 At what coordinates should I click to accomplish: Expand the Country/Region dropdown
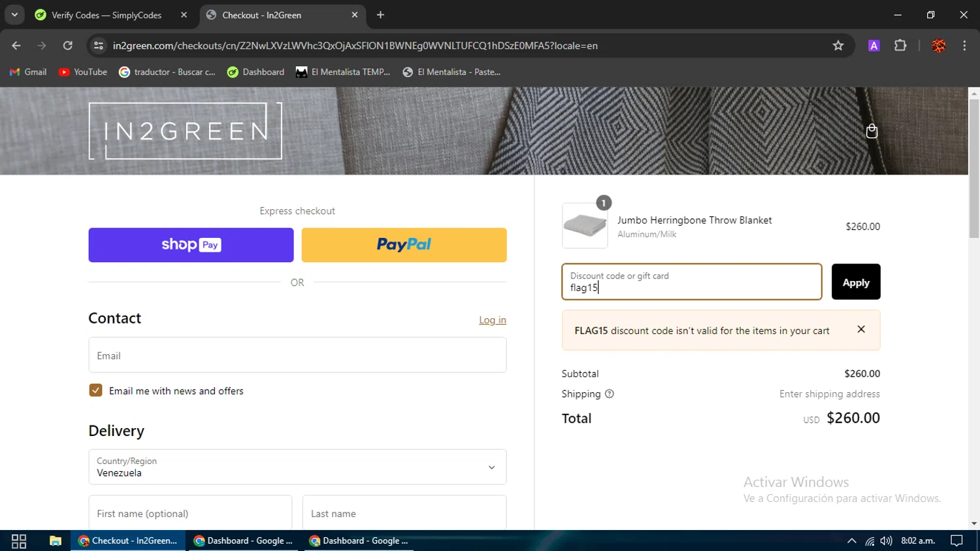point(297,467)
